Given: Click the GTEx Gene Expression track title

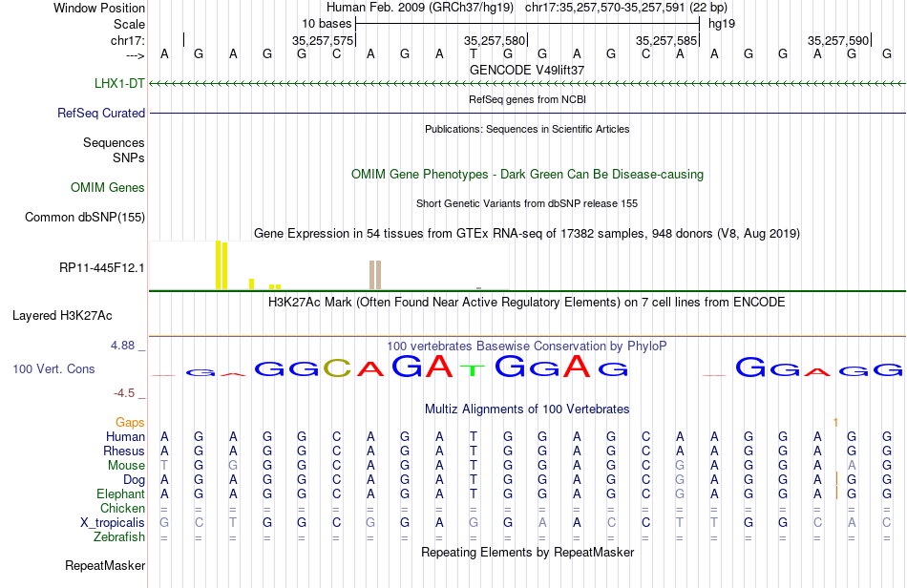Looking at the screenshot, I should [x=527, y=234].
